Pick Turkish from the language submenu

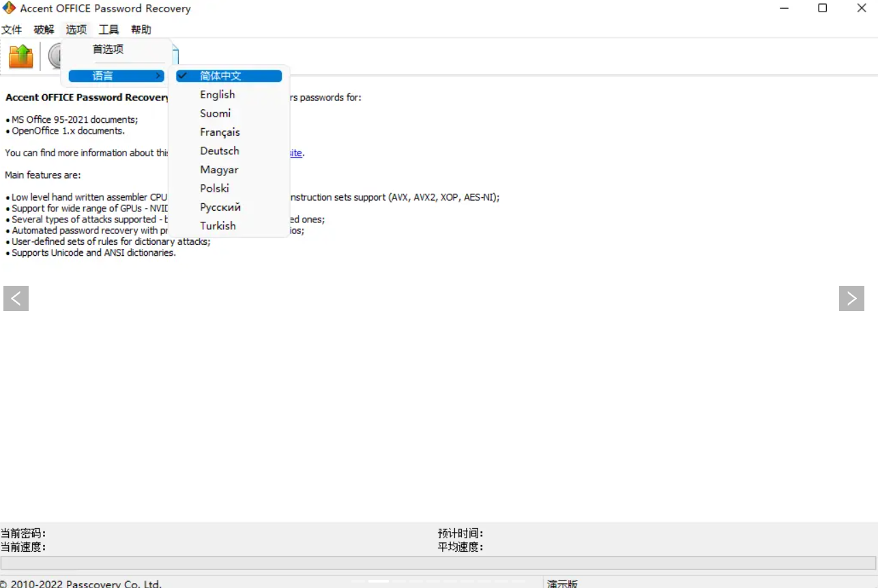[218, 226]
